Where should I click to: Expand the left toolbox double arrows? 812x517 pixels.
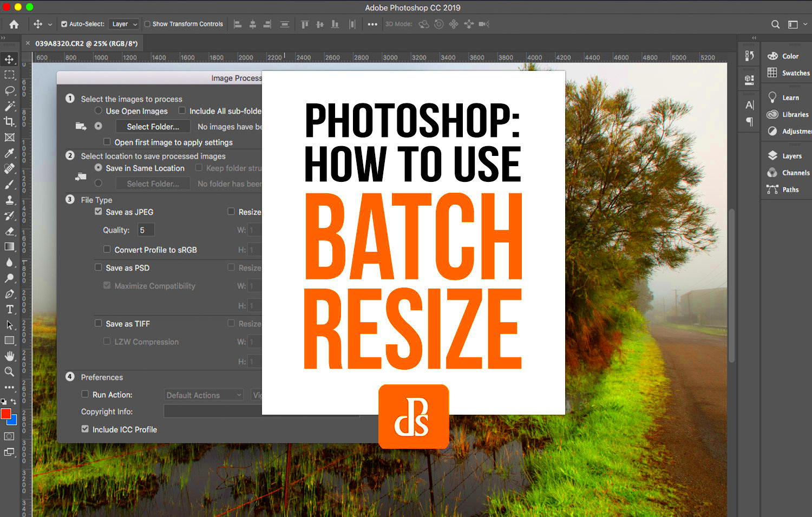3,38
